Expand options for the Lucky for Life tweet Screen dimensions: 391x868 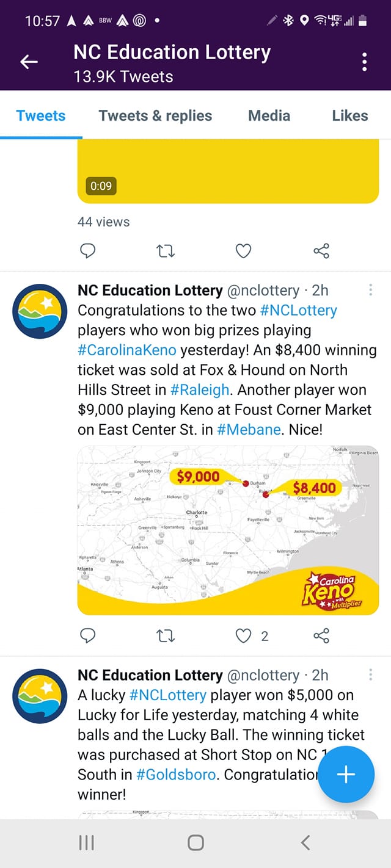[x=370, y=675]
